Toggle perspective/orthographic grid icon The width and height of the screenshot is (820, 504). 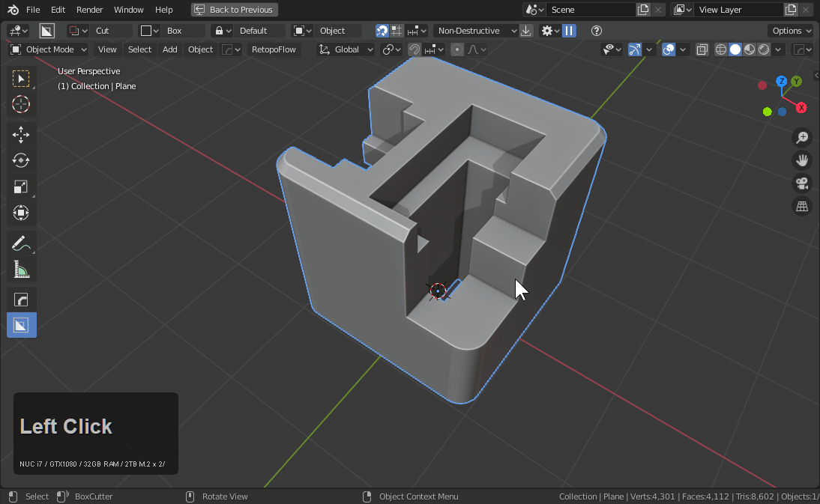pyautogui.click(x=802, y=207)
